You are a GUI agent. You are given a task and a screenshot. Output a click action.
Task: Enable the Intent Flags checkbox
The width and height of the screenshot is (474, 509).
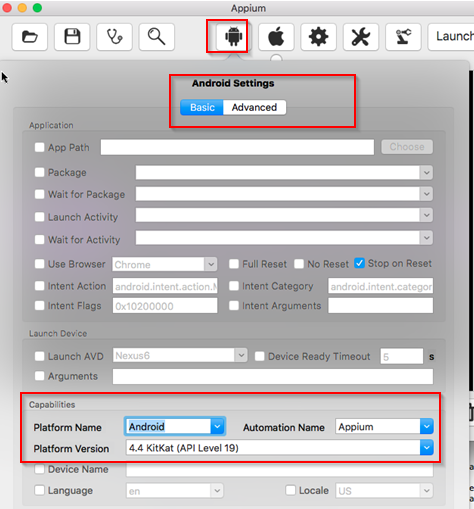point(40,306)
